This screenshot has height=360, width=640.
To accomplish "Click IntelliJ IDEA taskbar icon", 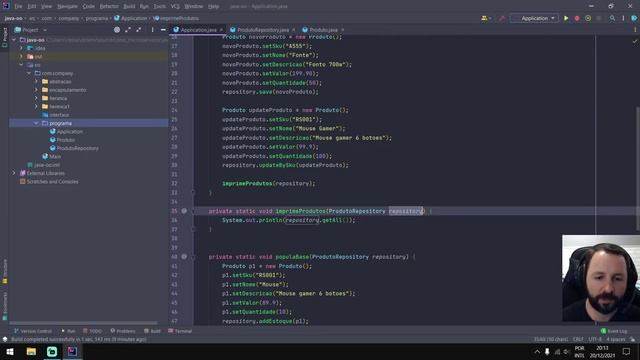I will pyautogui.click(x=72, y=351).
